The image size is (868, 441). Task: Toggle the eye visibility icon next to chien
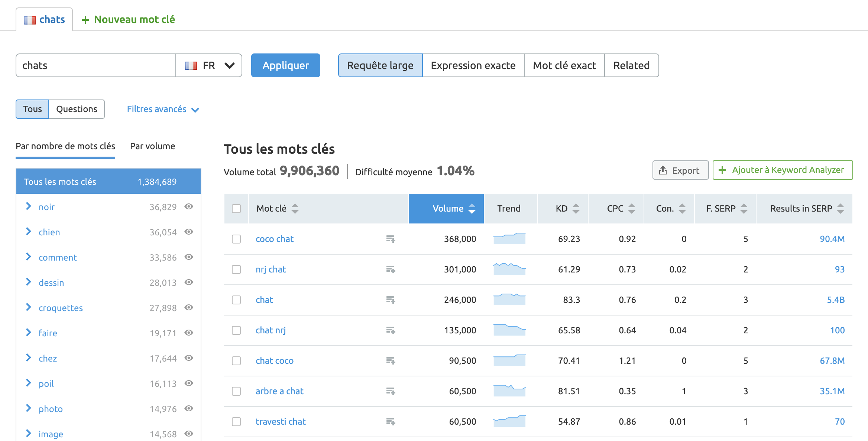coord(189,232)
